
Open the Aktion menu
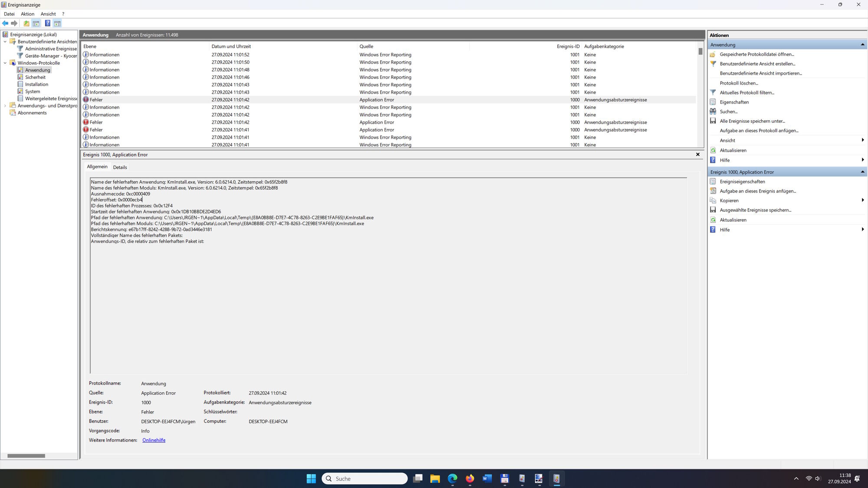tap(27, 14)
